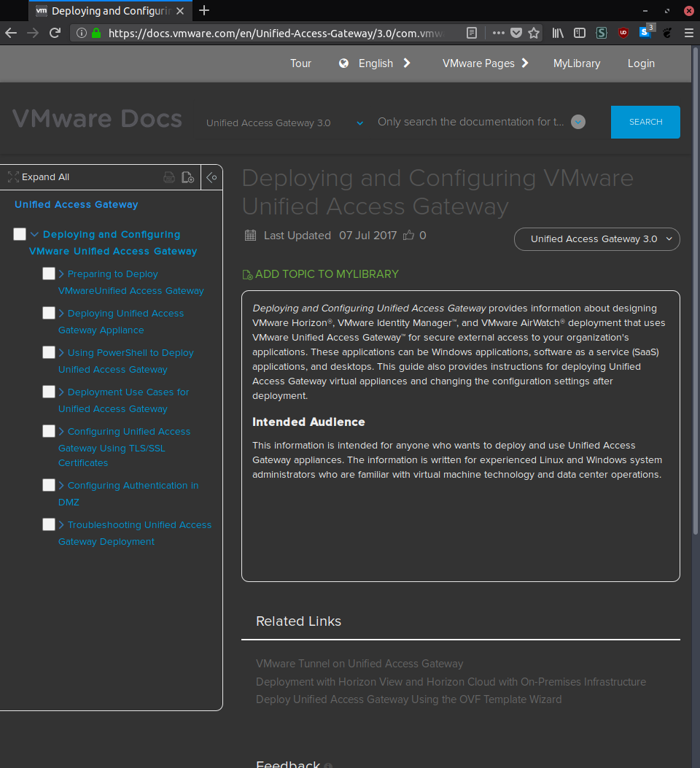Check box for Configuring Authentication in DMZ
The height and width of the screenshot is (768, 700).
[x=48, y=484]
